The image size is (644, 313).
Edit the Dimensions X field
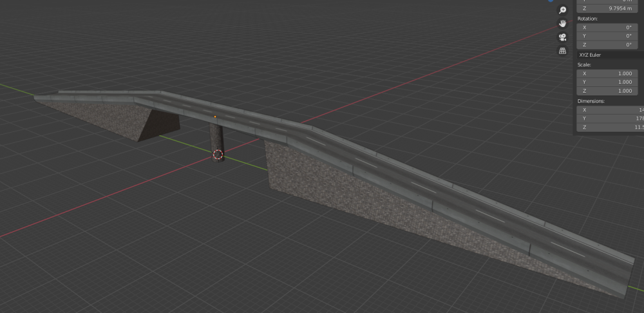tap(608, 109)
